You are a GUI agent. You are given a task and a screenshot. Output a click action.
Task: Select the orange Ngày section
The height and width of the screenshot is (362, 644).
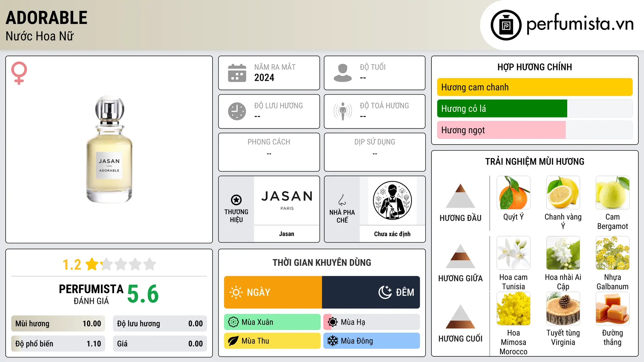[273, 292]
